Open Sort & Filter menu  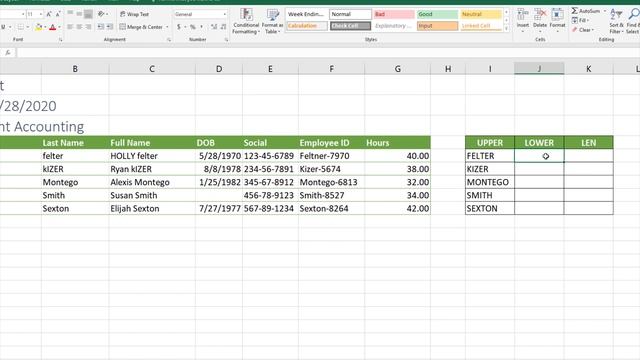click(616, 22)
